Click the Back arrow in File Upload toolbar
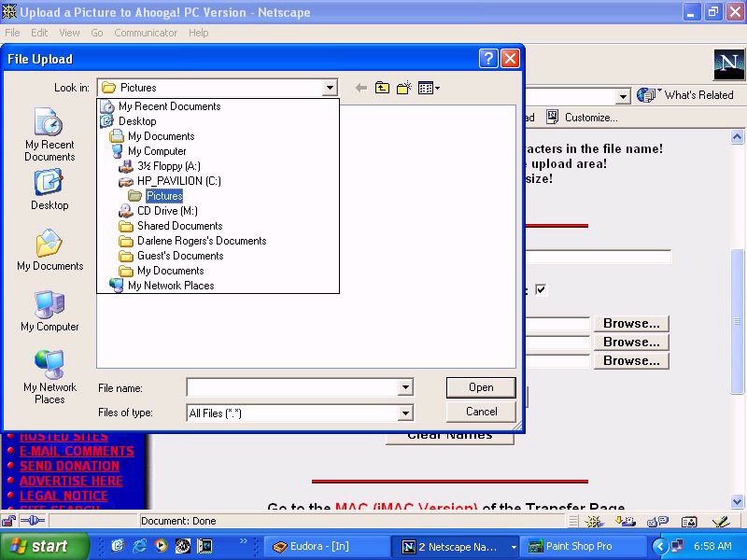 pos(361,88)
